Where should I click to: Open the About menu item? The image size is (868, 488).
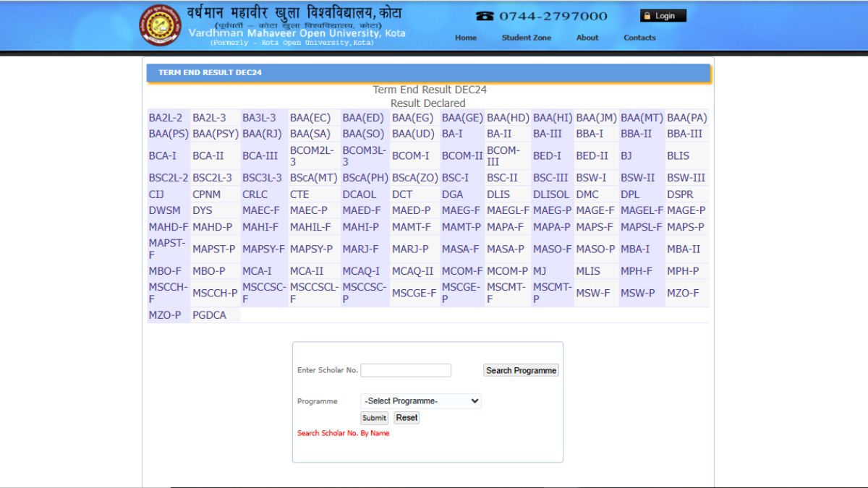point(587,38)
